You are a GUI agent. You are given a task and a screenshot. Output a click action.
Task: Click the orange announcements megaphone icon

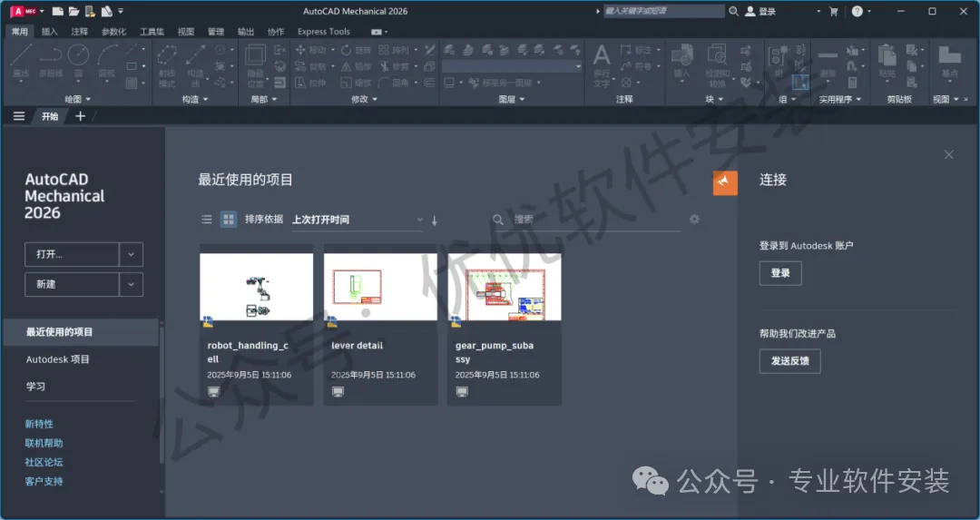(725, 182)
